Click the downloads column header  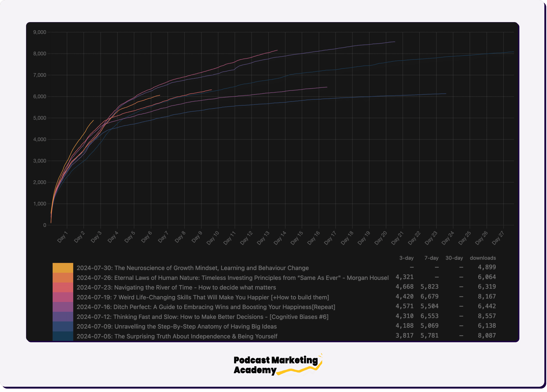click(x=483, y=258)
